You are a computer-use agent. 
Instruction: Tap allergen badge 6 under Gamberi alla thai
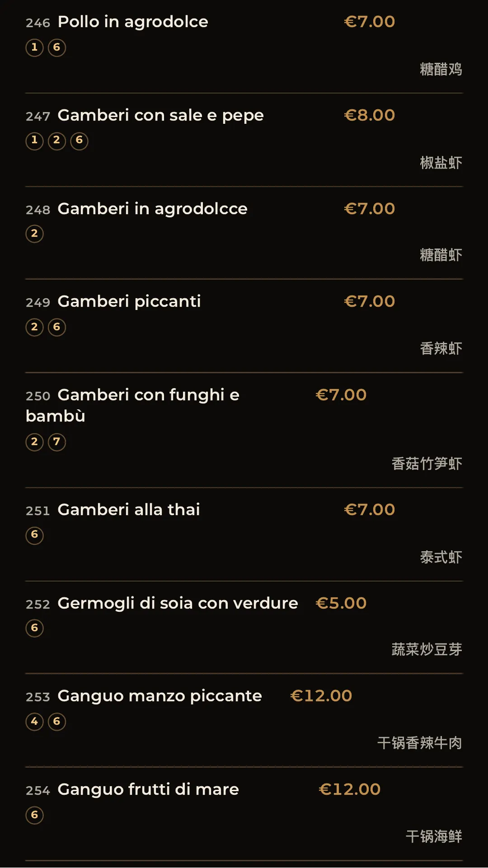34,535
